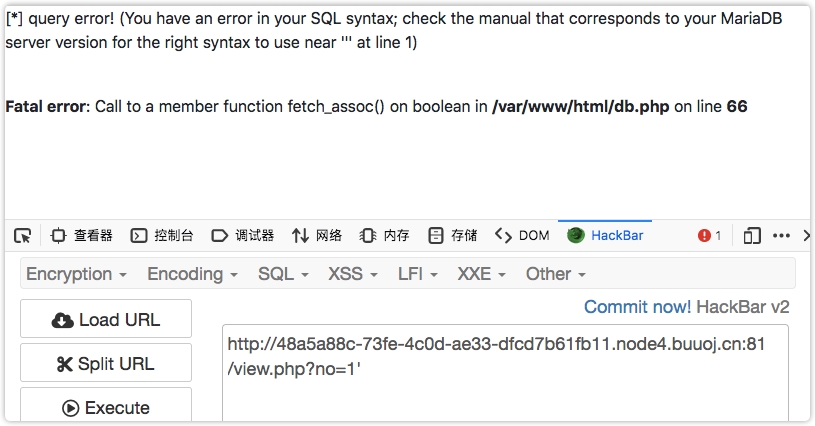Toggle responsive design mode icon
Image resolution: width=815 pixels, height=426 pixels.
click(x=752, y=236)
